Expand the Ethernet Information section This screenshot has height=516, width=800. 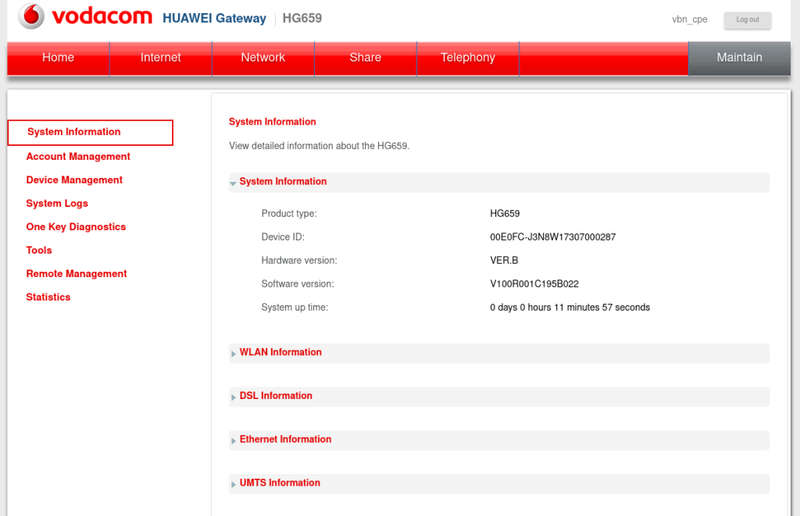tap(499, 440)
